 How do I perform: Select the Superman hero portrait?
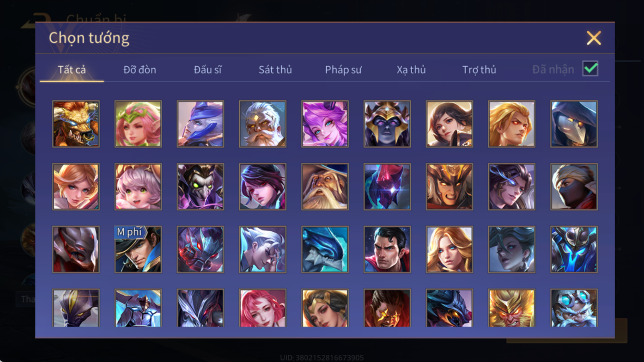pyautogui.click(x=387, y=250)
